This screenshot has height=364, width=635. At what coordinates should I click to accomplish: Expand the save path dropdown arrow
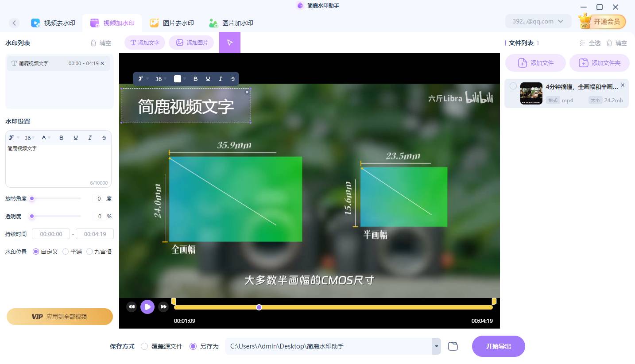point(436,346)
